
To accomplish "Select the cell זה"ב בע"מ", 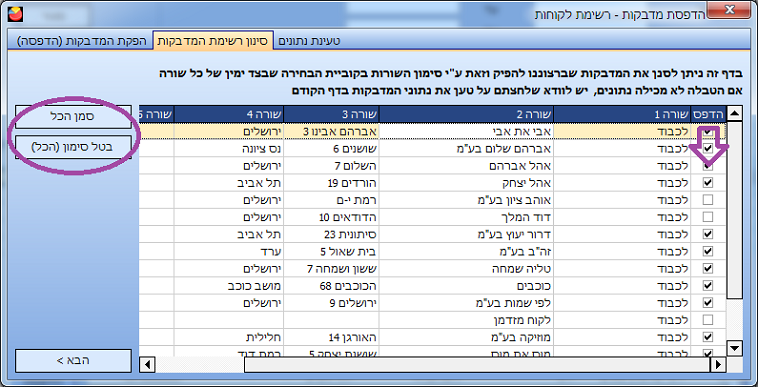I will (x=466, y=251).
